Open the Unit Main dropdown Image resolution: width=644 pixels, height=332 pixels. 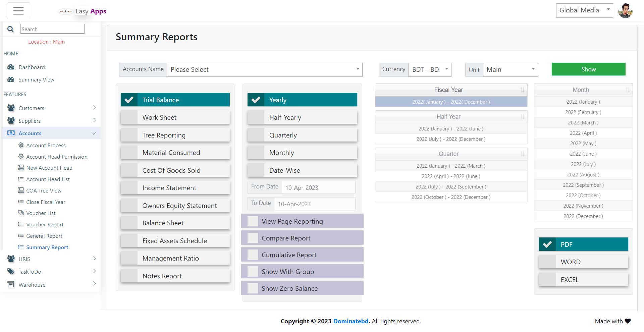point(510,69)
